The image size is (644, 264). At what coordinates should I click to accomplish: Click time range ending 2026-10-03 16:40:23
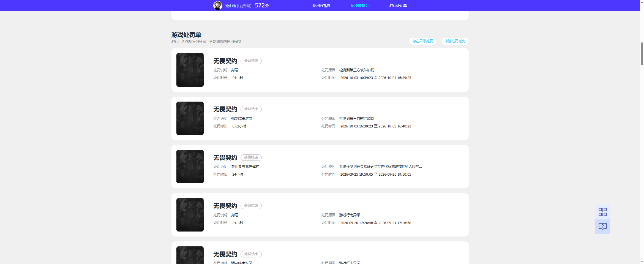376,126
